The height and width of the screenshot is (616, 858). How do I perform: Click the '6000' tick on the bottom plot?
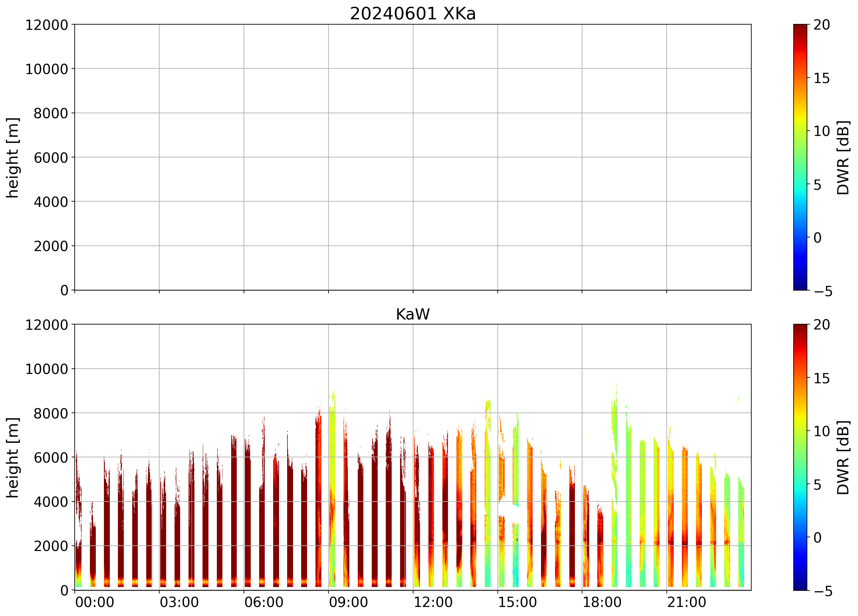[x=51, y=457]
